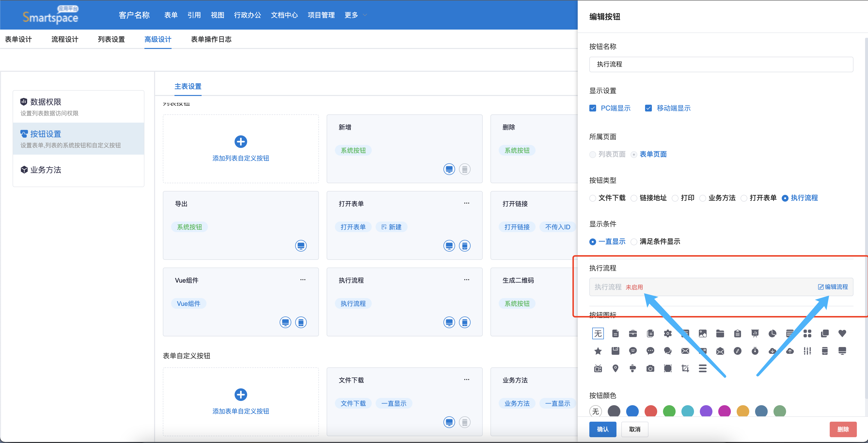Select the star button icon
868x443 pixels.
point(598,351)
